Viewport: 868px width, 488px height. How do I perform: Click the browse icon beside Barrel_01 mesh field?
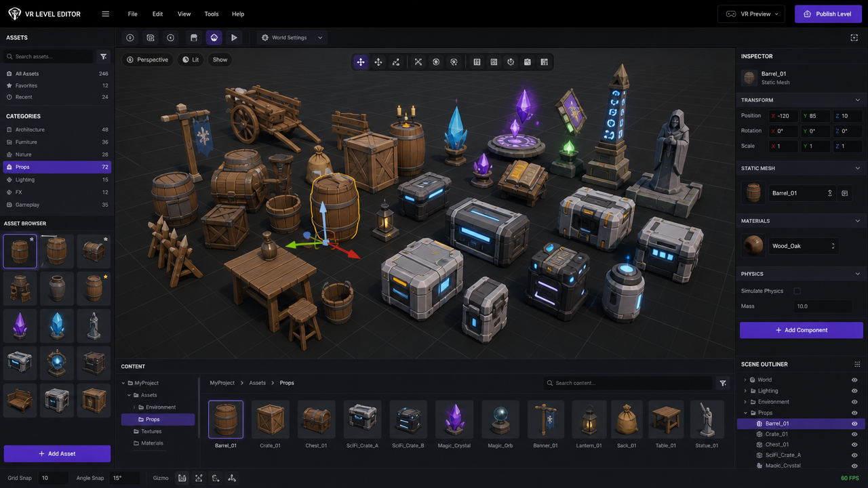845,193
